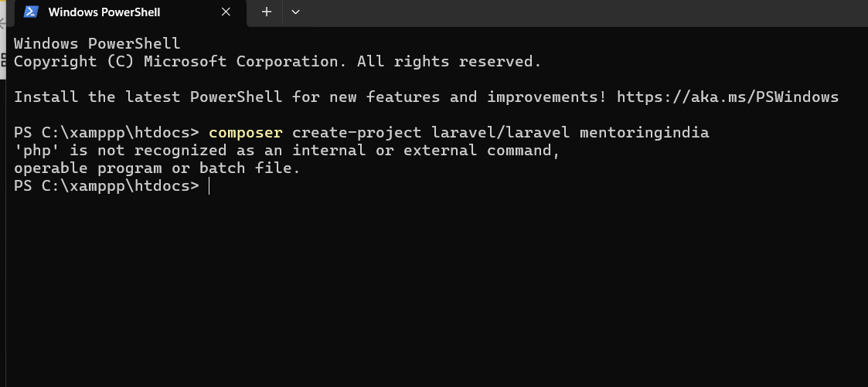Click the blinking cursor at the prompt

click(x=209, y=186)
